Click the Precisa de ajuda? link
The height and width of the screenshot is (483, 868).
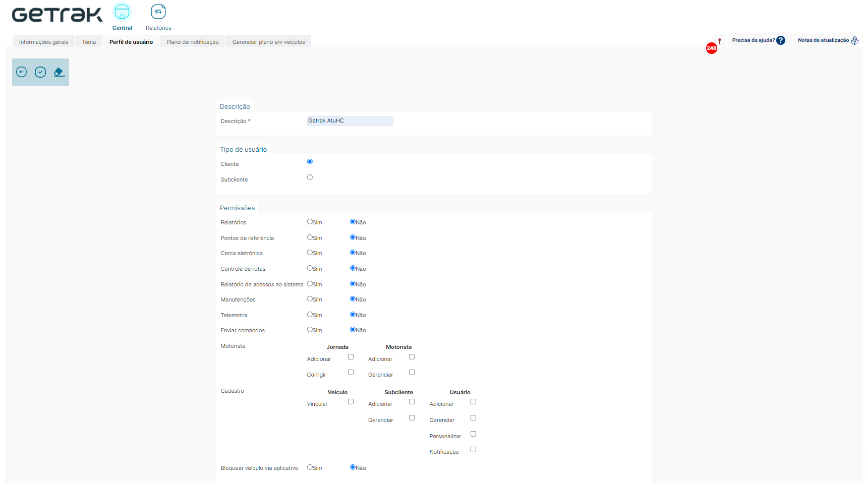click(x=754, y=40)
